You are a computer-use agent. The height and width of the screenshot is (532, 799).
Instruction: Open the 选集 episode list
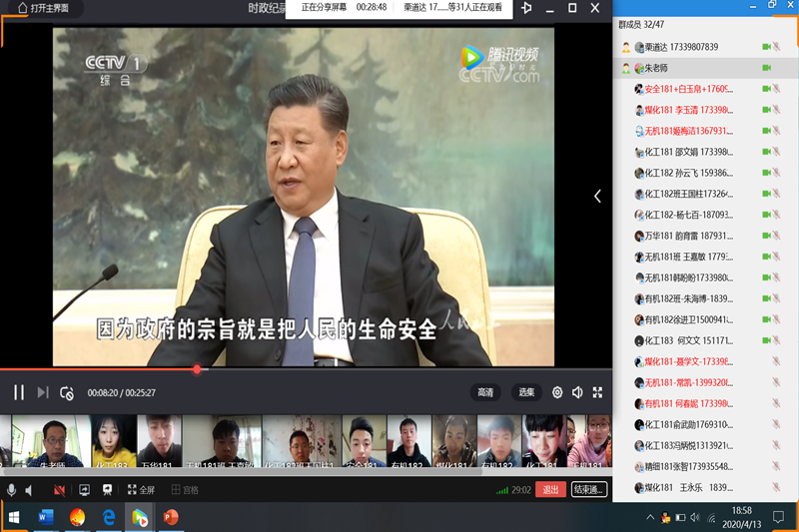click(525, 392)
